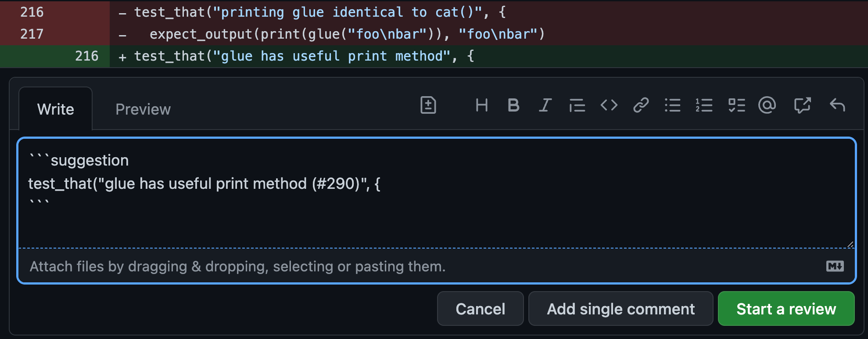Add a cross-reference to an issue
The image size is (868, 339).
click(802, 105)
